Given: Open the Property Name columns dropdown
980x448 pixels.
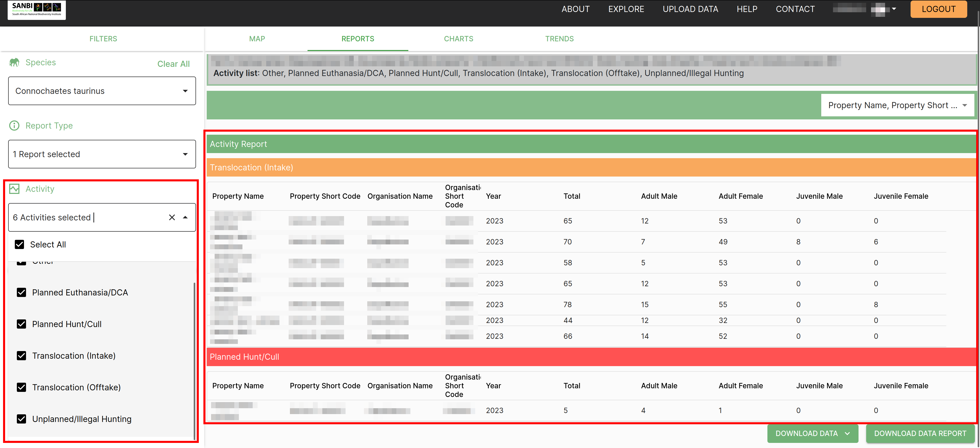Looking at the screenshot, I should pos(898,105).
